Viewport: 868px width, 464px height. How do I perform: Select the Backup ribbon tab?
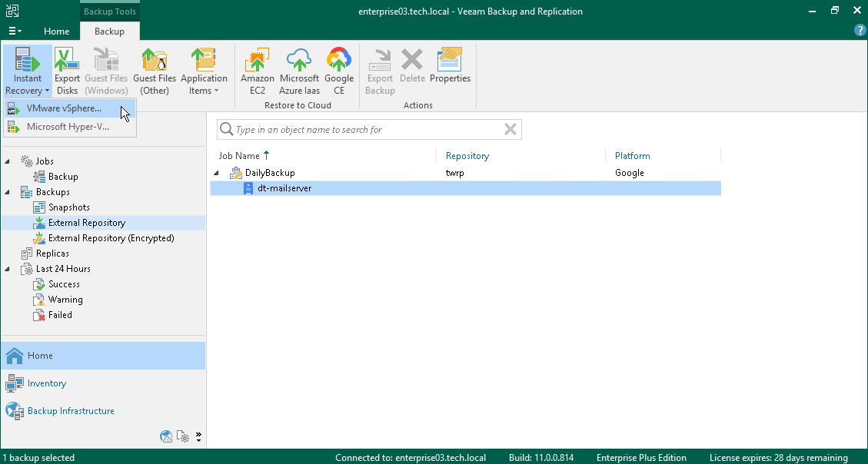click(x=110, y=31)
